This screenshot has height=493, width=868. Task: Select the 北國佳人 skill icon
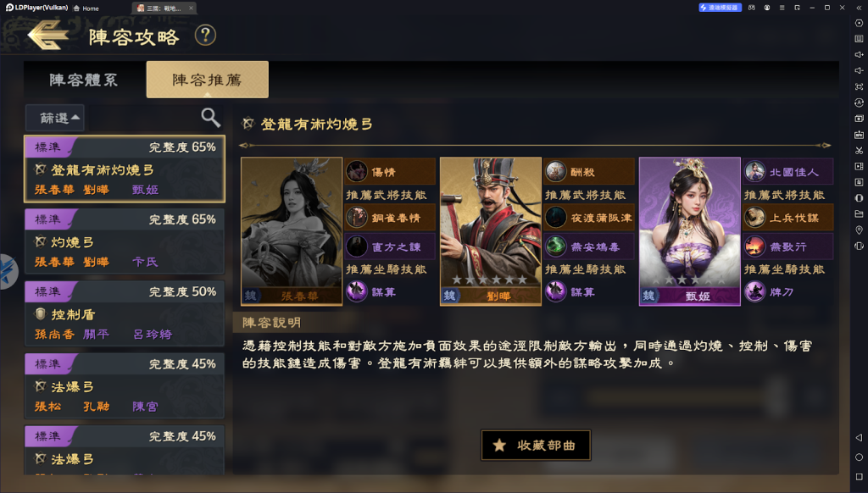[755, 171]
